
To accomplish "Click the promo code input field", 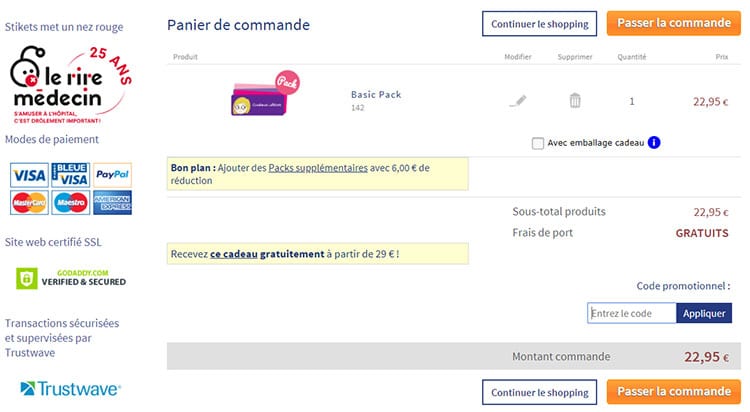I will (x=632, y=313).
